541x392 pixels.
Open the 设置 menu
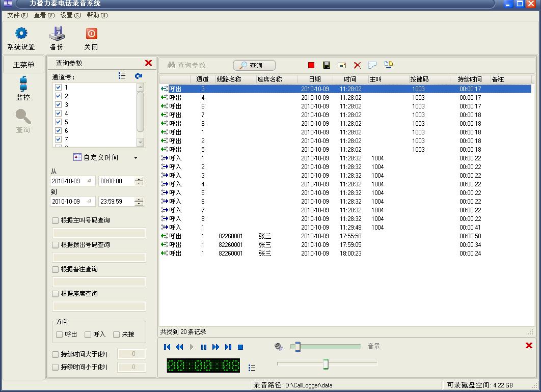tap(70, 15)
